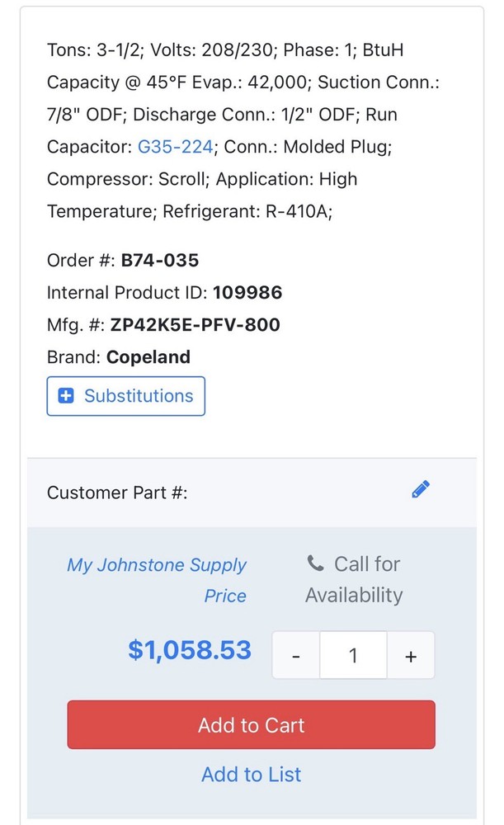
Task: Open the G35-224 run capacitor link
Action: coord(175,147)
